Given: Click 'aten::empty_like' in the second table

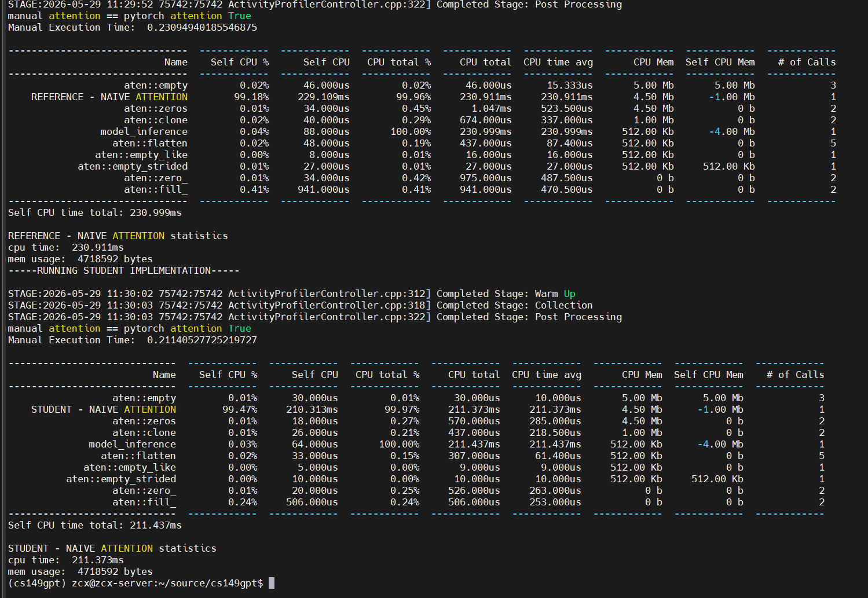Looking at the screenshot, I should click(x=130, y=467).
